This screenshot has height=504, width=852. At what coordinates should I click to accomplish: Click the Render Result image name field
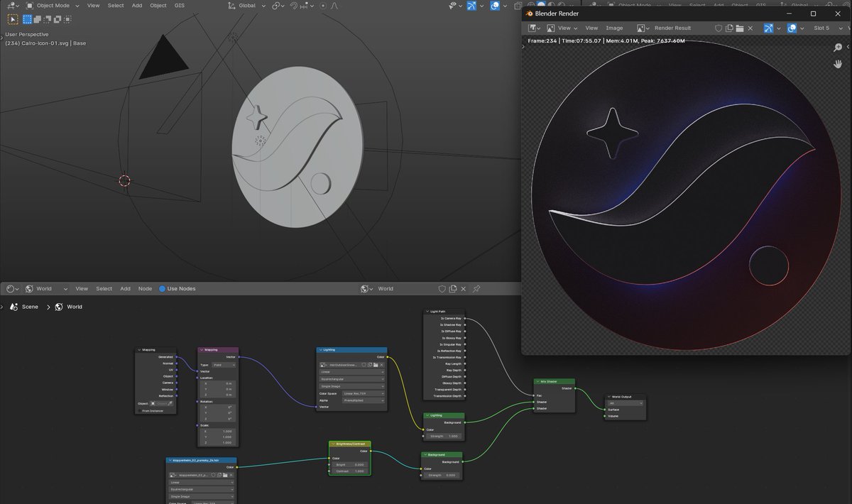[x=672, y=28]
